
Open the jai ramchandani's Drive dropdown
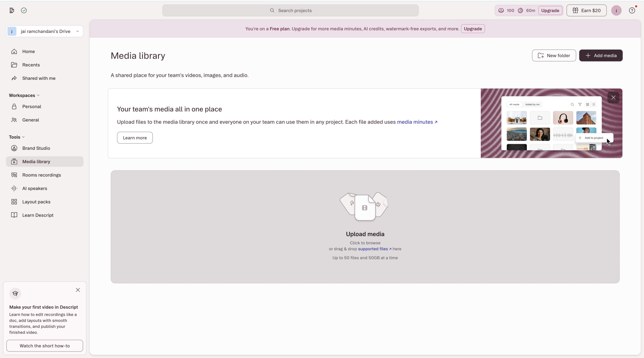click(x=45, y=31)
